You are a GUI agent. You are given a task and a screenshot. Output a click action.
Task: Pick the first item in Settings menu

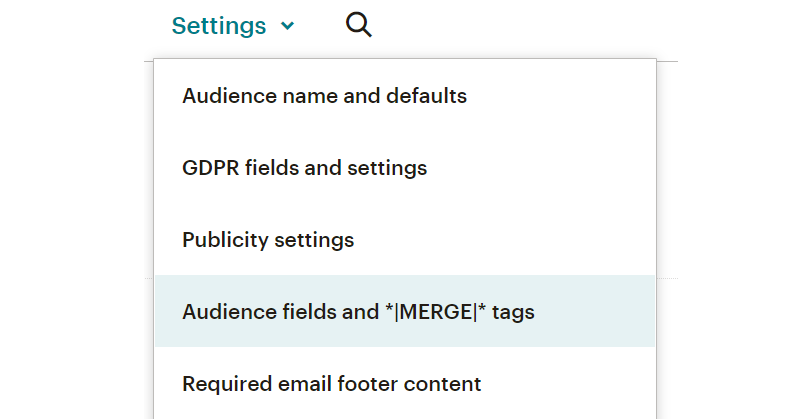click(x=324, y=96)
